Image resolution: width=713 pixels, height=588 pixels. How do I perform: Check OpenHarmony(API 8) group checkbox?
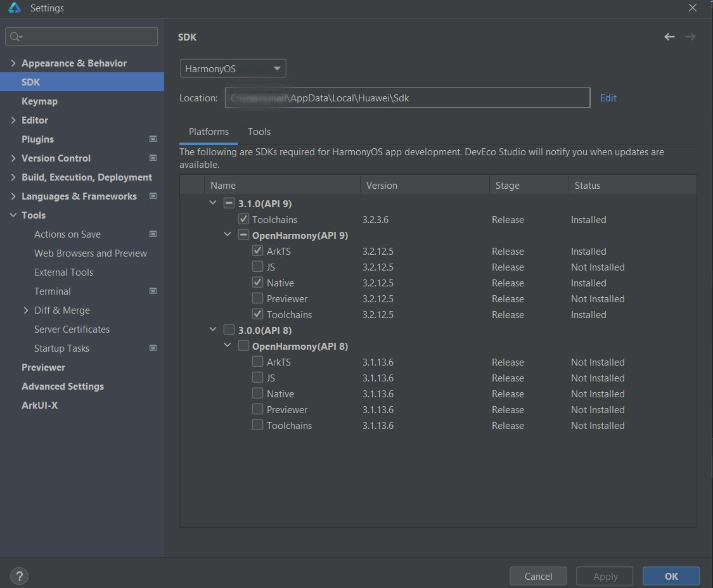(x=243, y=346)
